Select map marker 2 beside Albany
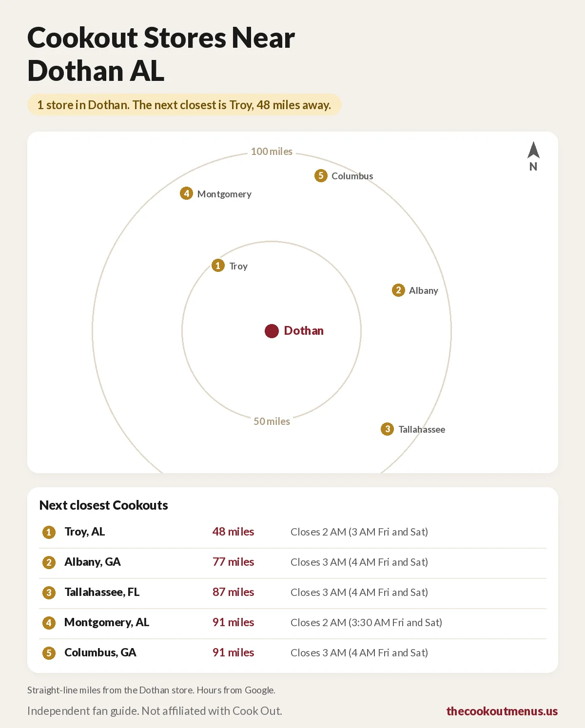Image resolution: width=585 pixels, height=728 pixels. pyautogui.click(x=398, y=290)
